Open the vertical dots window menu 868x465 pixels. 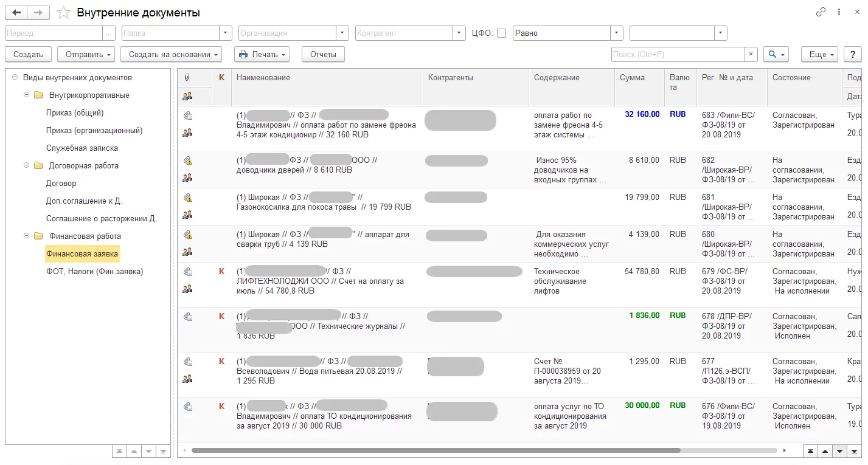tap(839, 12)
